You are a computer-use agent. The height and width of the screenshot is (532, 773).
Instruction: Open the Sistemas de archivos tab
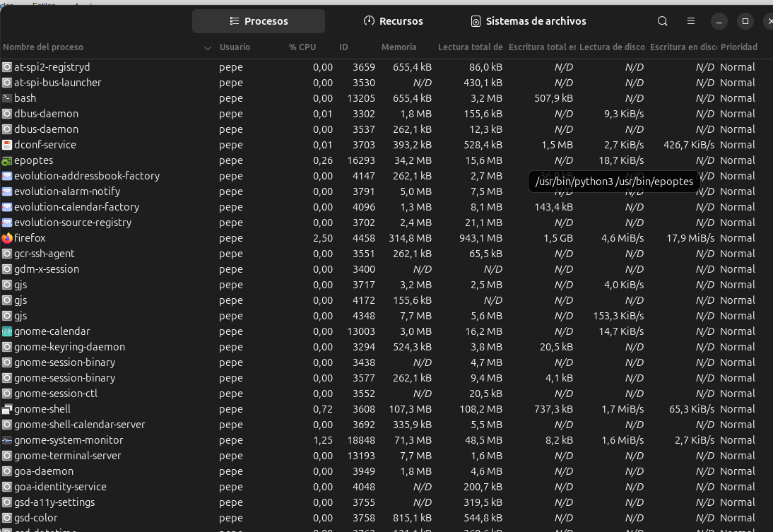click(528, 21)
